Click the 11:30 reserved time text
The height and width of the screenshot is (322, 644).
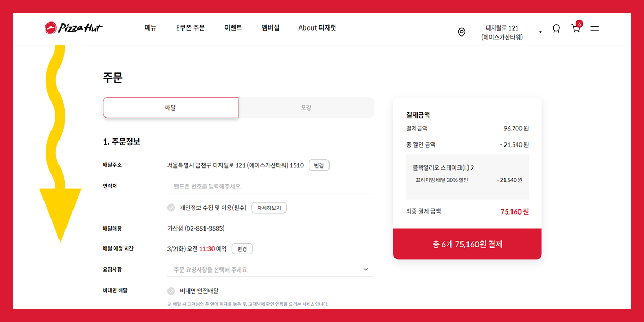point(207,249)
